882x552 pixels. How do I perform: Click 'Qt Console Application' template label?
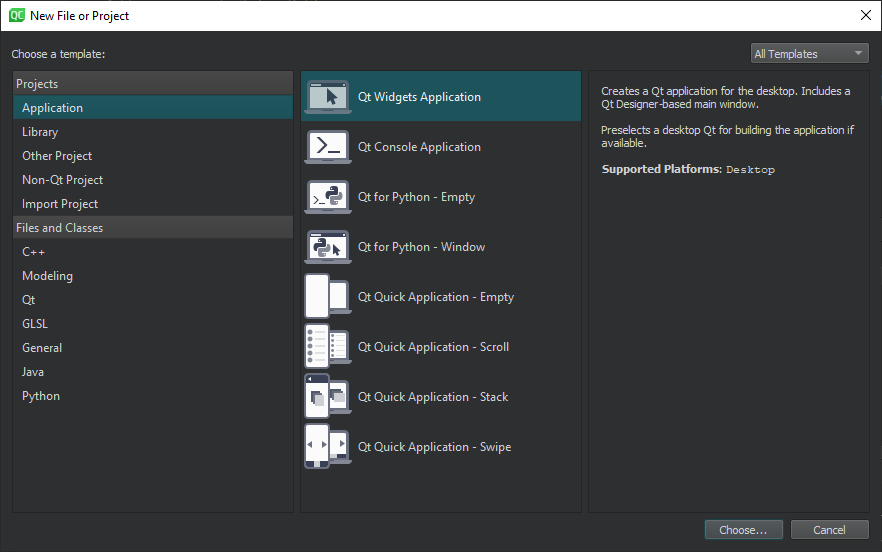pyautogui.click(x=419, y=147)
